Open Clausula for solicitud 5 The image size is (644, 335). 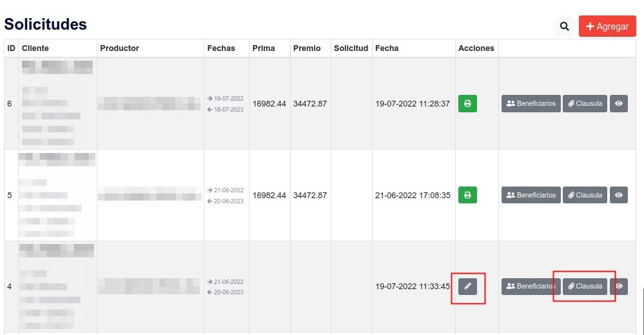click(x=585, y=195)
